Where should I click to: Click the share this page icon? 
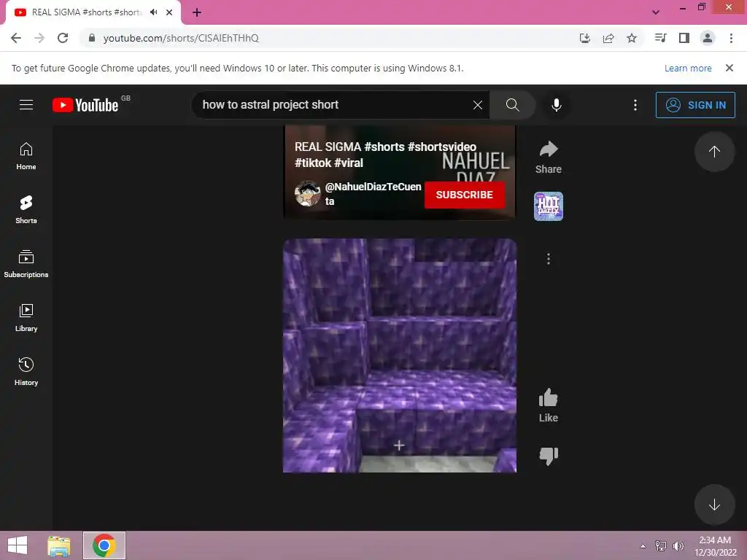click(608, 38)
